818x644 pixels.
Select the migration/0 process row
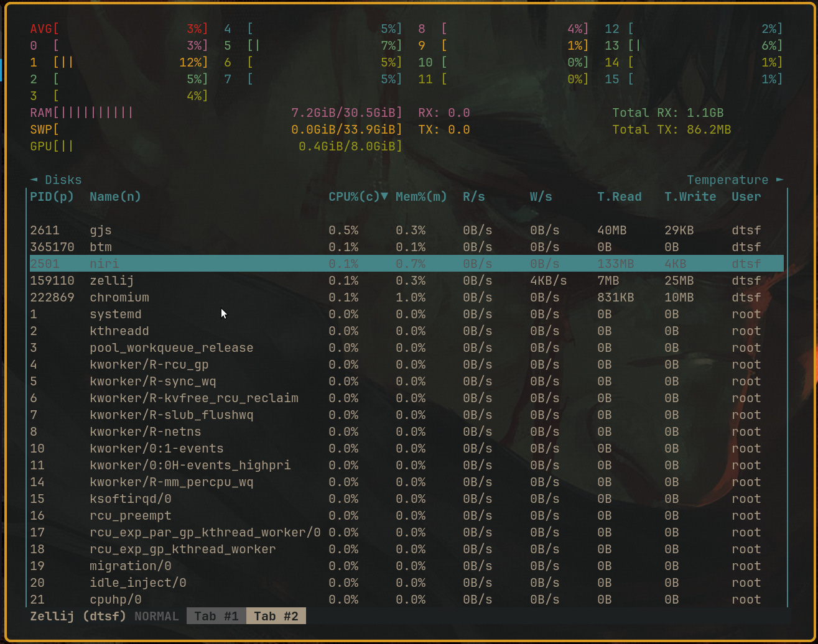407,566
